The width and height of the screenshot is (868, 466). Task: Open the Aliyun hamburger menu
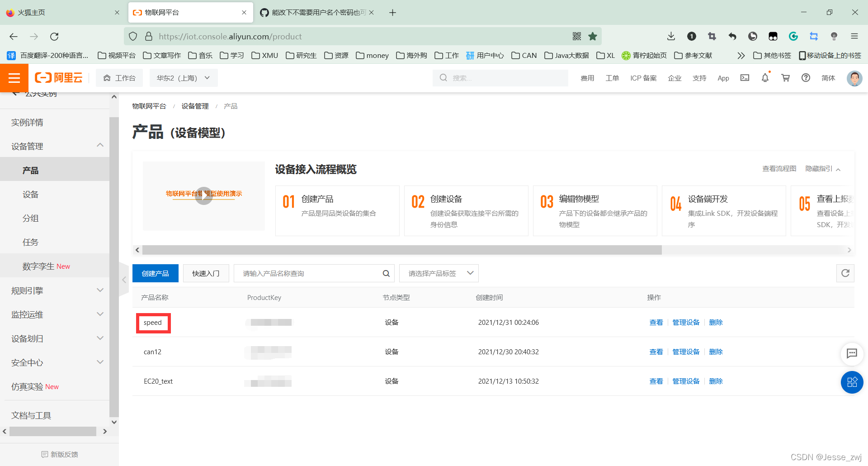click(x=14, y=78)
